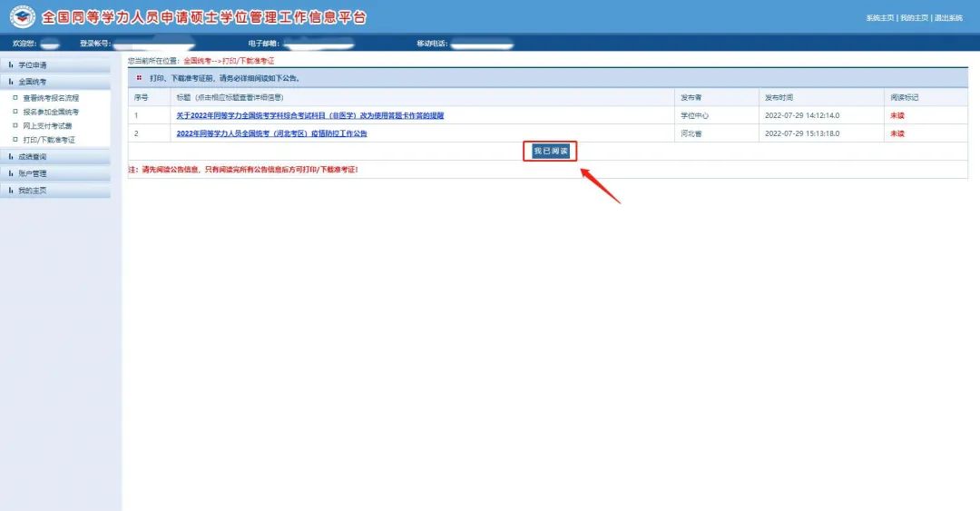The height and width of the screenshot is (511, 980).
Task: Click the red grid icon before notice heading
Action: pyautogui.click(x=139, y=78)
